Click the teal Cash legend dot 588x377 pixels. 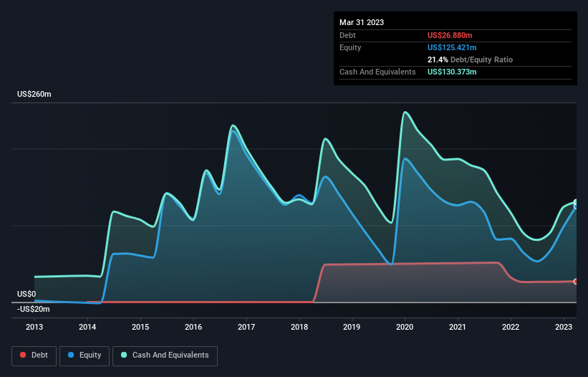point(124,355)
